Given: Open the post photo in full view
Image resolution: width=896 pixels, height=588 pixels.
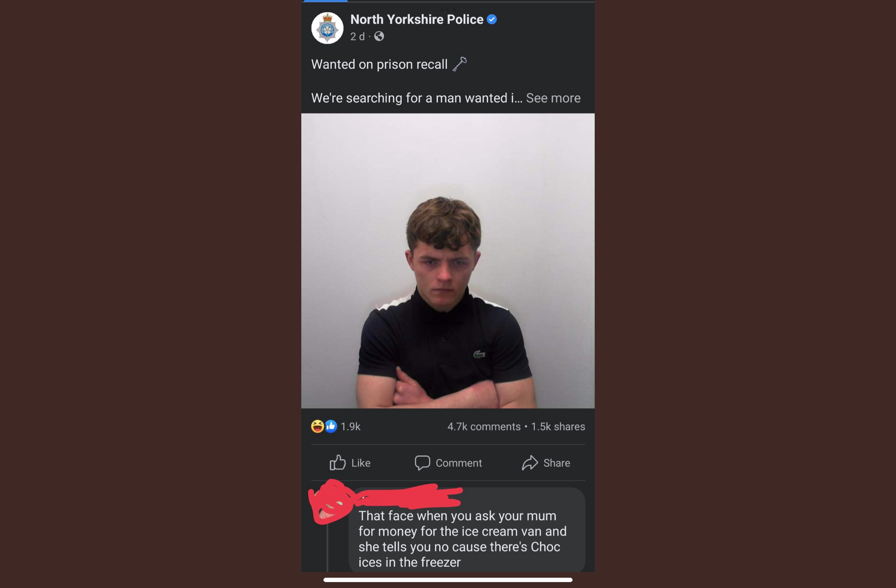Looking at the screenshot, I should 448,261.
